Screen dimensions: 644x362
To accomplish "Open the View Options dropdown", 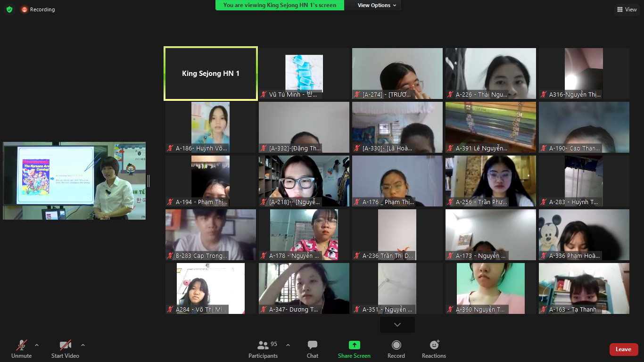I will (377, 5).
